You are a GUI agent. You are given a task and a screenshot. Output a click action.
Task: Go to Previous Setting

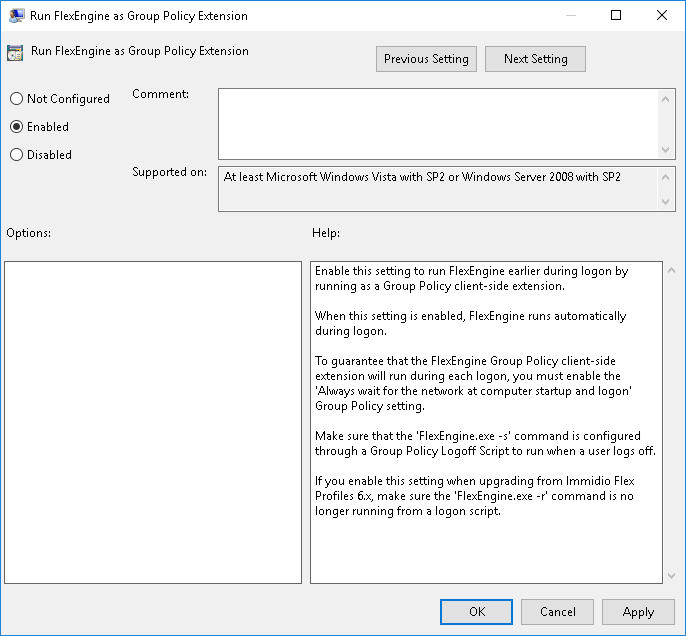[x=426, y=59]
